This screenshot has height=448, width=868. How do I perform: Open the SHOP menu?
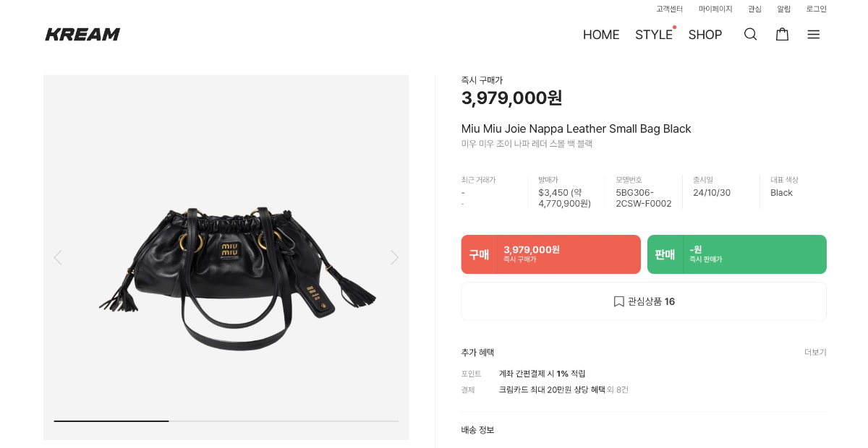coord(705,35)
